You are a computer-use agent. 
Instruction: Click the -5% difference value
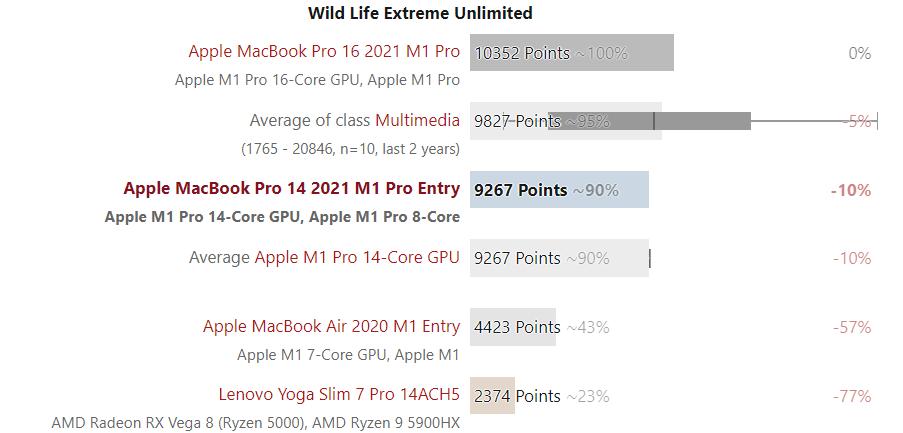coord(858,121)
